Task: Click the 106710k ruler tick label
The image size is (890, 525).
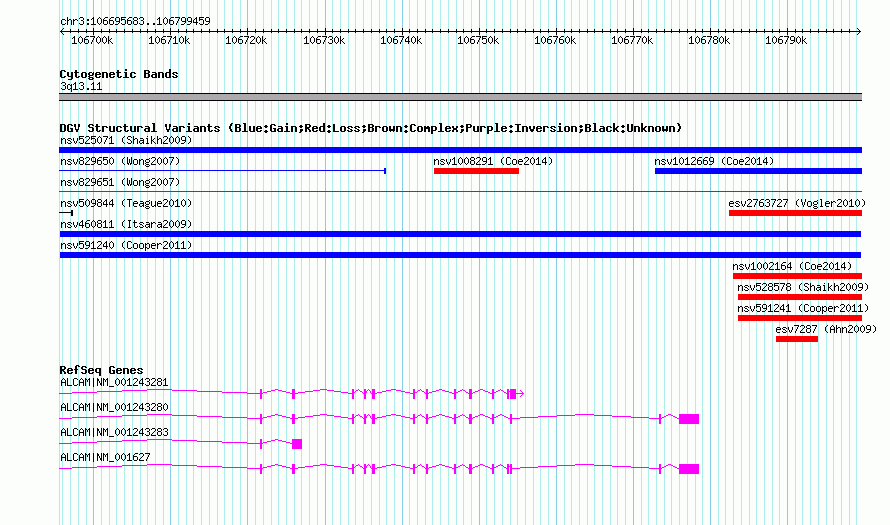Action: [169, 40]
